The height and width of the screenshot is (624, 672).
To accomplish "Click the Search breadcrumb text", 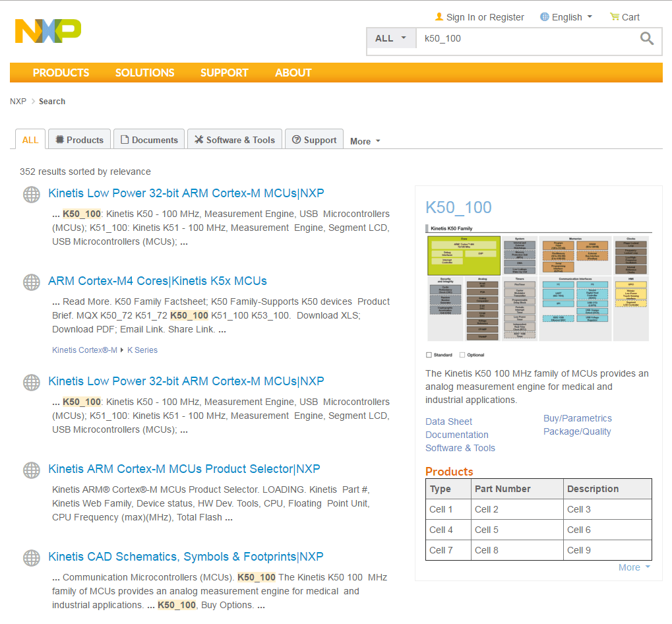I will click(52, 102).
